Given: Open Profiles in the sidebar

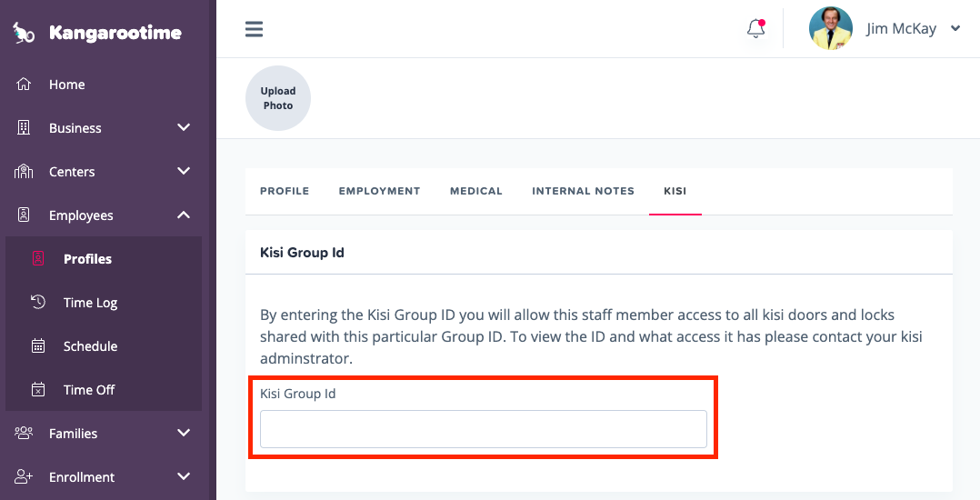Looking at the screenshot, I should (87, 259).
